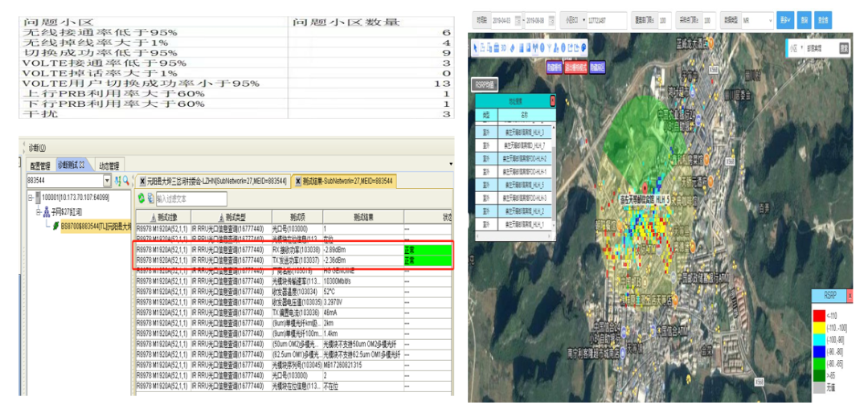The image size is (868, 413).
Task: Open the small arrow menu at diagnosis panel right
Action: pos(451,165)
